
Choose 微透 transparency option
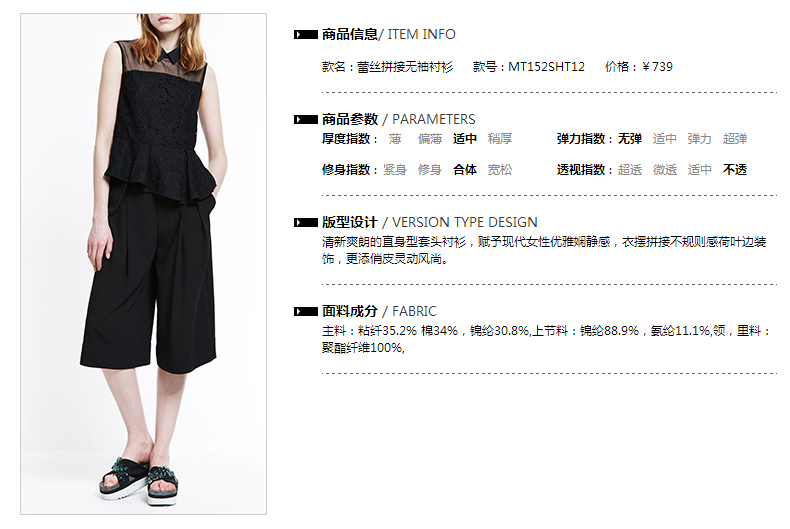point(665,170)
